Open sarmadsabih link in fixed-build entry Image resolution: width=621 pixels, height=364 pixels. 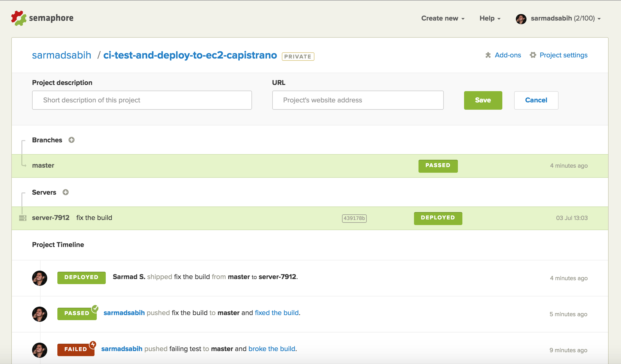[124, 313]
